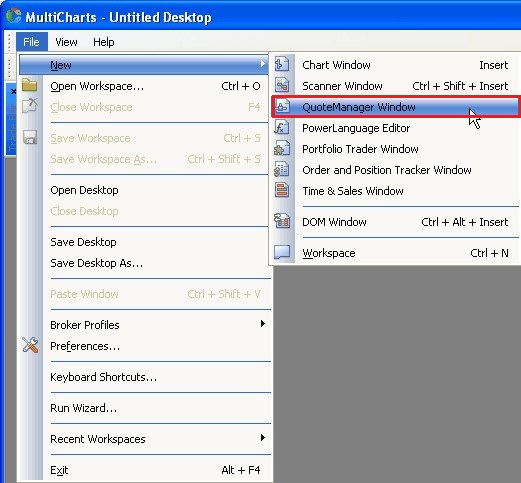Click the folder icon beside Open Workspace
The width and height of the screenshot is (521, 483).
pyautogui.click(x=29, y=85)
